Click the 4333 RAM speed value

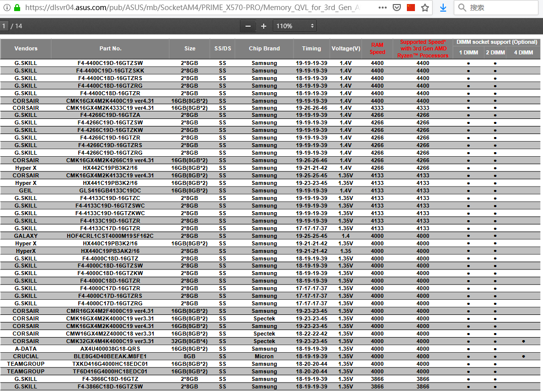(x=377, y=108)
